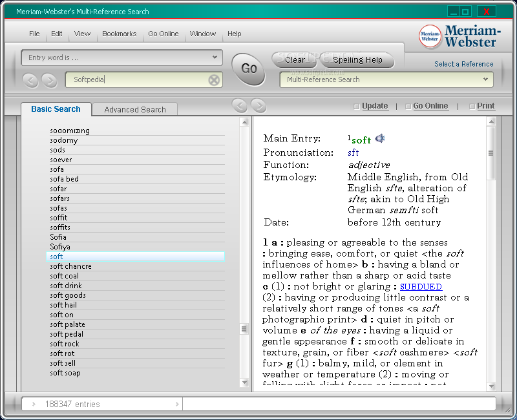The height and width of the screenshot is (420, 517).
Task: Open the Edit menu
Action: (56, 34)
